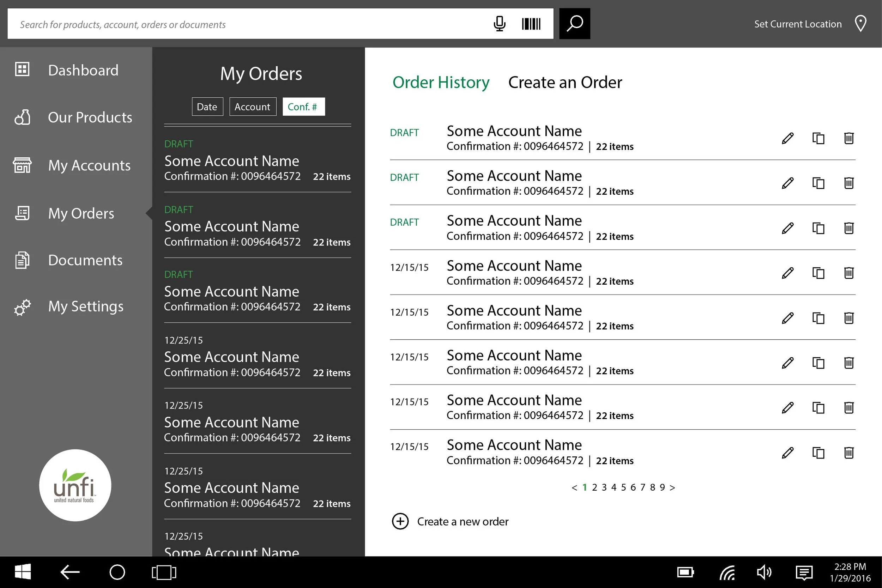This screenshot has height=588, width=882.
Task: Duplicate the second draft order using copy icon
Action: [818, 183]
